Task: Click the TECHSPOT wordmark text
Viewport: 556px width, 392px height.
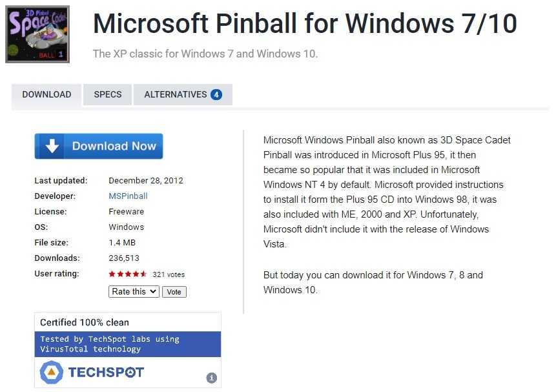Action: [x=106, y=373]
